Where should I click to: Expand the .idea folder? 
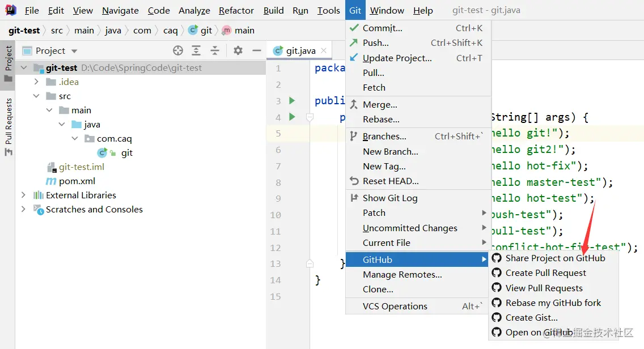coord(36,82)
